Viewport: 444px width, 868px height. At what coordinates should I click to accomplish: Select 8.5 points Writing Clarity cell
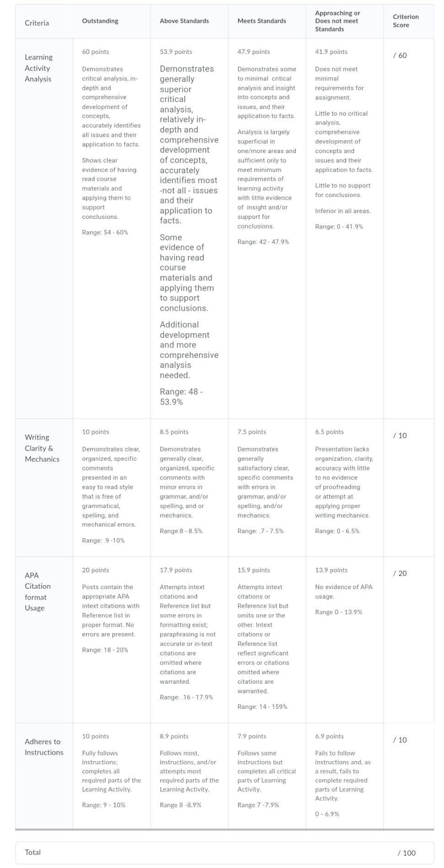click(189, 487)
